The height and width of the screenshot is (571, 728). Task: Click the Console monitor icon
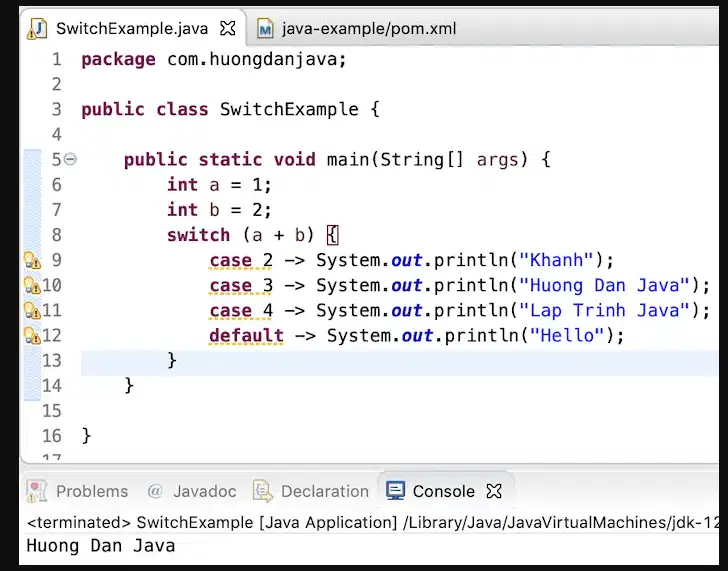(x=396, y=491)
